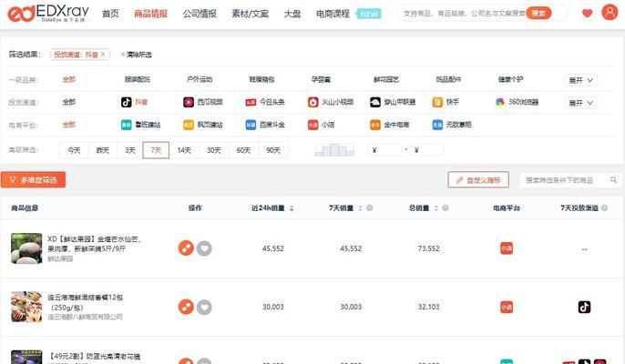Select 30天 time range
Viewport: 625px width, 364px height.
(213, 150)
